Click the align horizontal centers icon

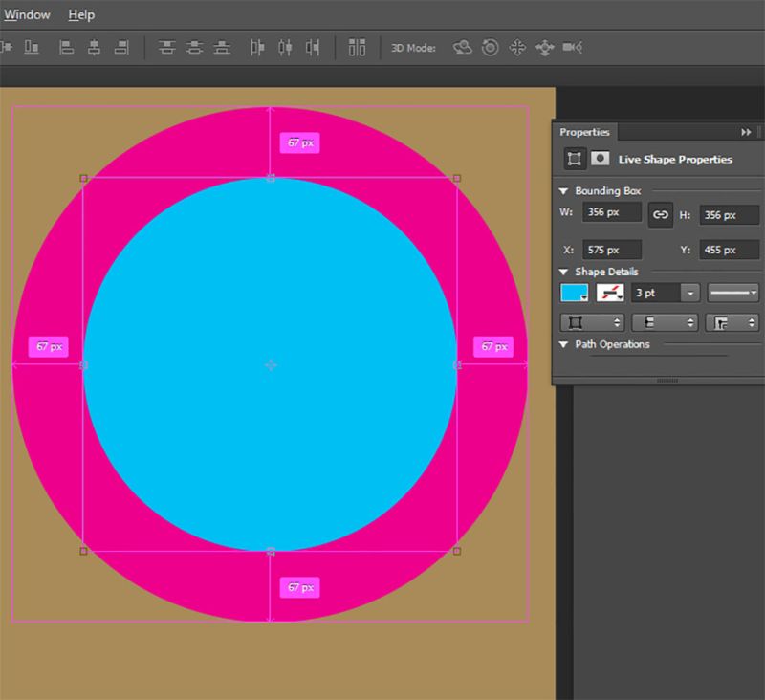click(94, 46)
